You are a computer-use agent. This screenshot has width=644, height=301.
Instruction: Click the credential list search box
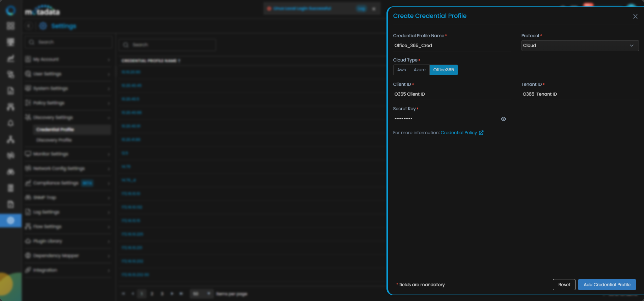[168, 45]
